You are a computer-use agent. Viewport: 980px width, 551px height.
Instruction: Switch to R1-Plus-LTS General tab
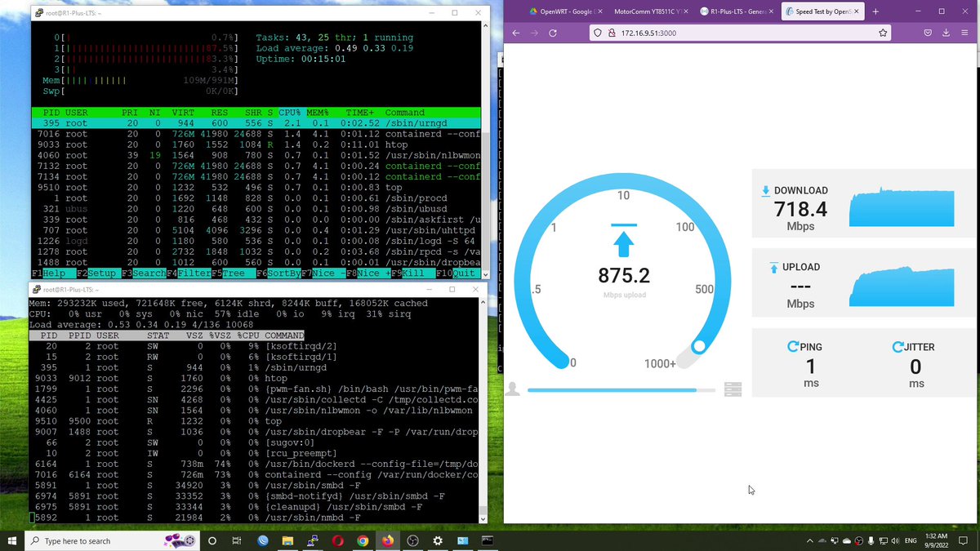(736, 11)
